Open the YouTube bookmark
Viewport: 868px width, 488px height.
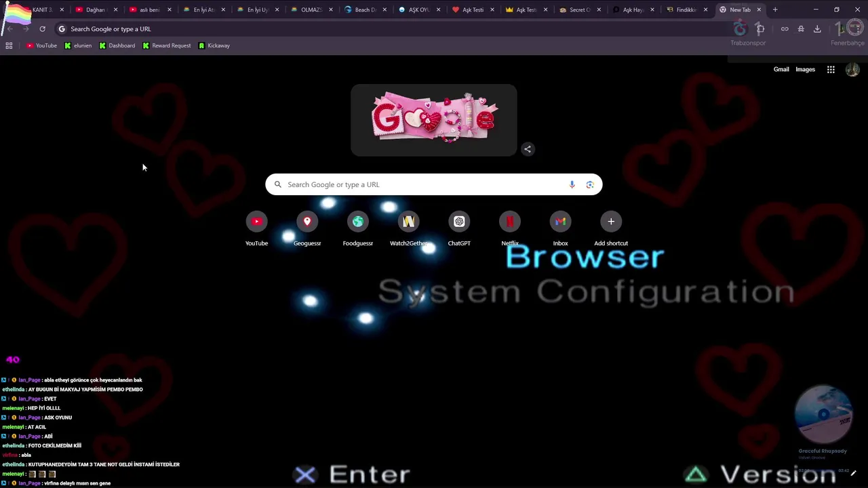coord(41,45)
